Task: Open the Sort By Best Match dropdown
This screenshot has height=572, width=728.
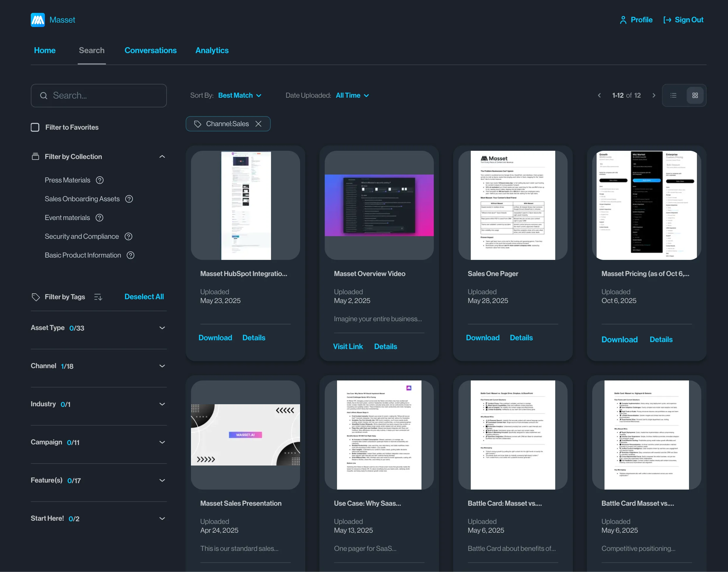Action: [x=239, y=95]
